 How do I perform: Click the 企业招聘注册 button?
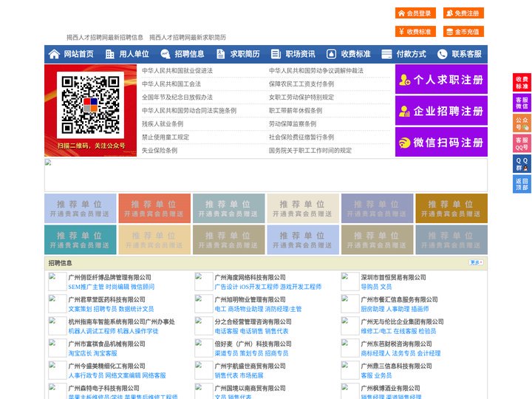point(441,111)
